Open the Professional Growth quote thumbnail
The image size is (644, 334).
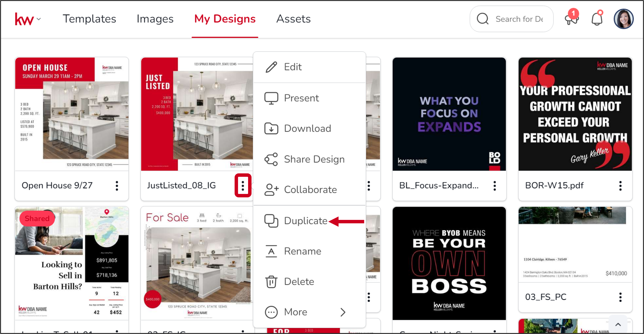pos(575,114)
